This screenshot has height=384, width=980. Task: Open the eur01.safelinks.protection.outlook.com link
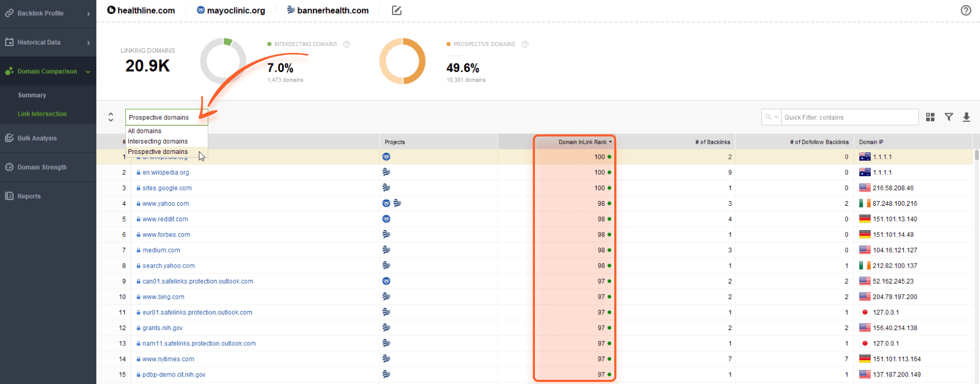coord(197,313)
